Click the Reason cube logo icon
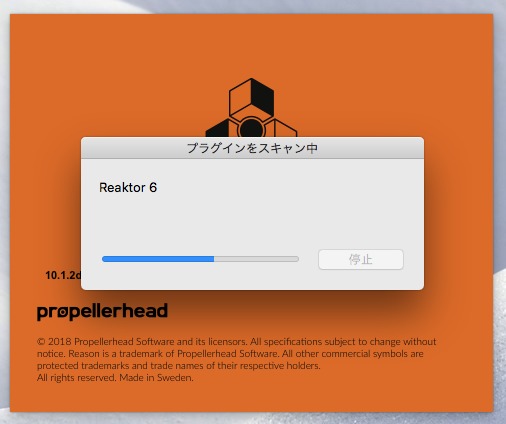Screen dimensions: 506x424 point(251,107)
